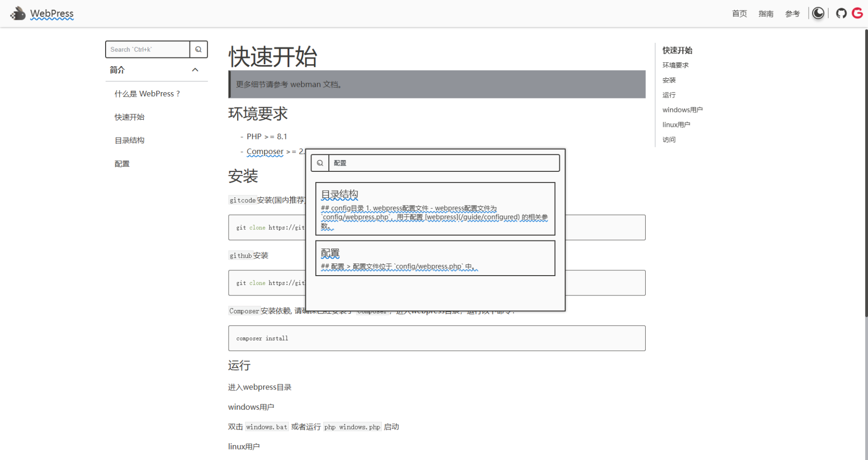
Task: Click the 快速开始 main page heading
Action: (272, 57)
